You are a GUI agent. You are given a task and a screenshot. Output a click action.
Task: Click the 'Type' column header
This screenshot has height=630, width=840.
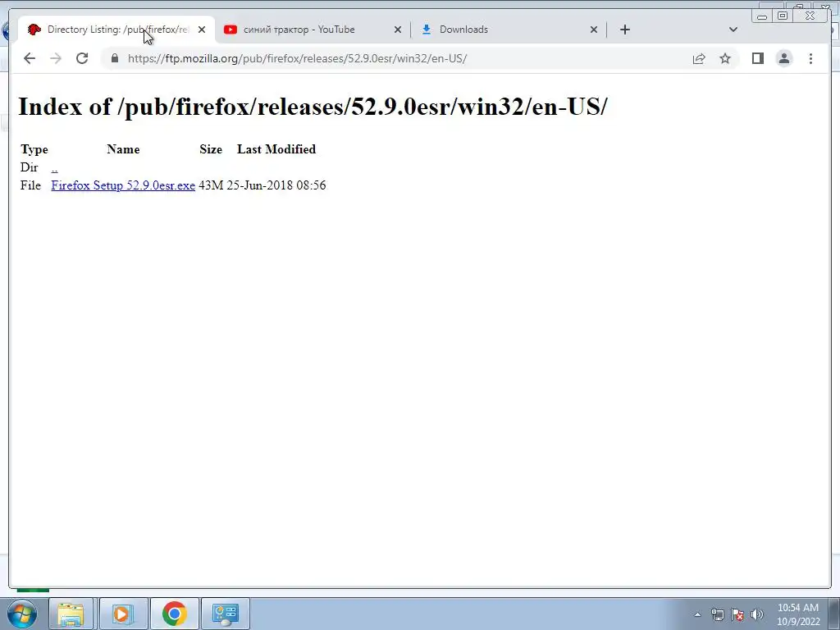(34, 149)
